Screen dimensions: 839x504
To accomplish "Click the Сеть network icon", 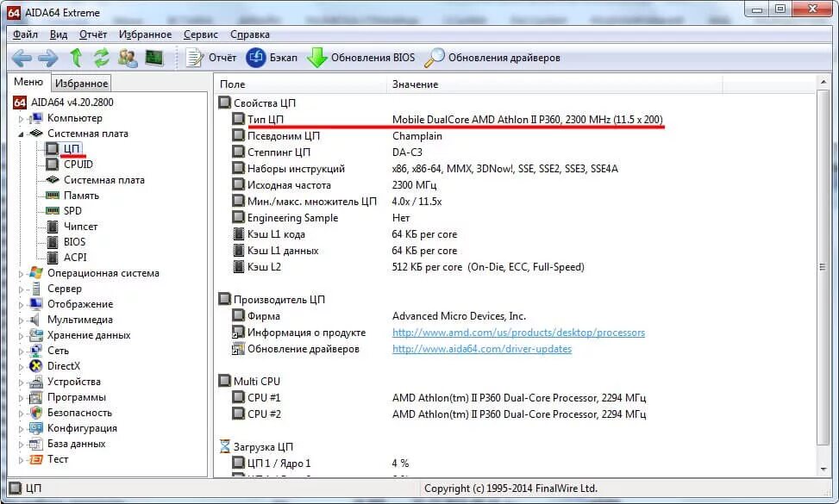I will tap(36, 351).
